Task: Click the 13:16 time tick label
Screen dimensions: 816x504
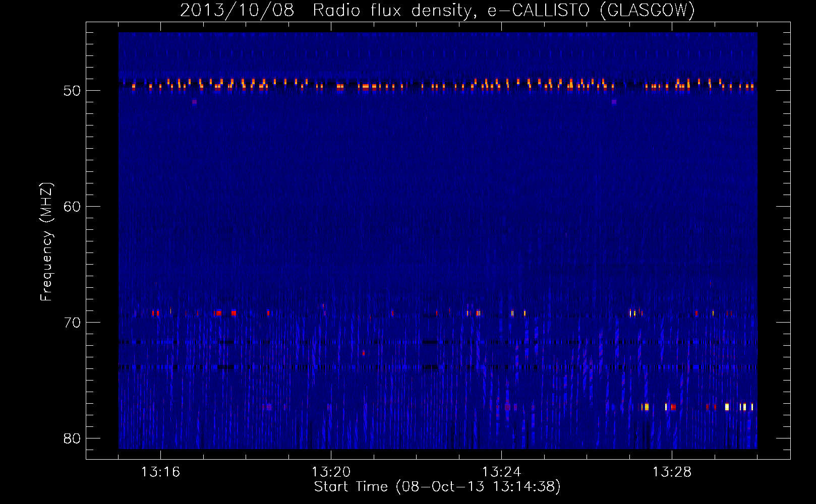Action: point(160,472)
